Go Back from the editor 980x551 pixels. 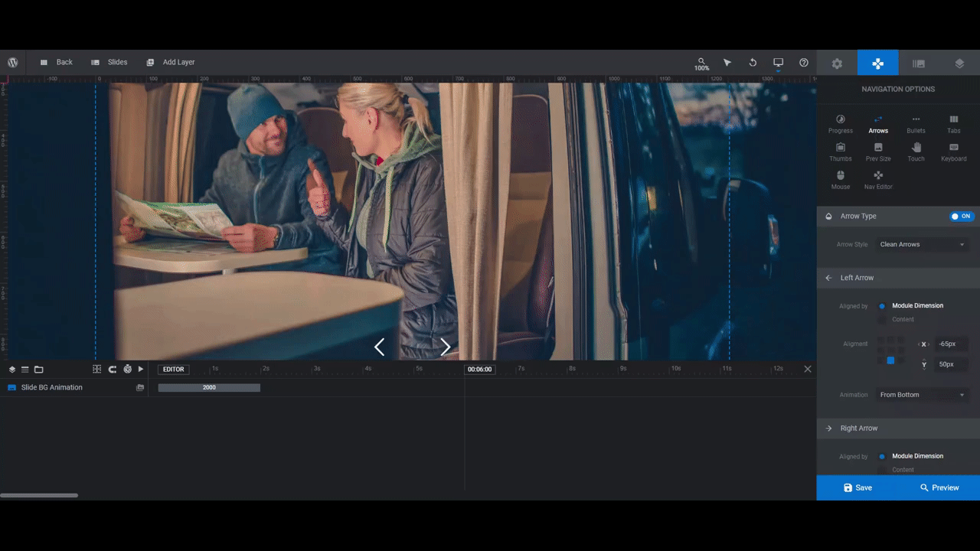click(x=56, y=62)
